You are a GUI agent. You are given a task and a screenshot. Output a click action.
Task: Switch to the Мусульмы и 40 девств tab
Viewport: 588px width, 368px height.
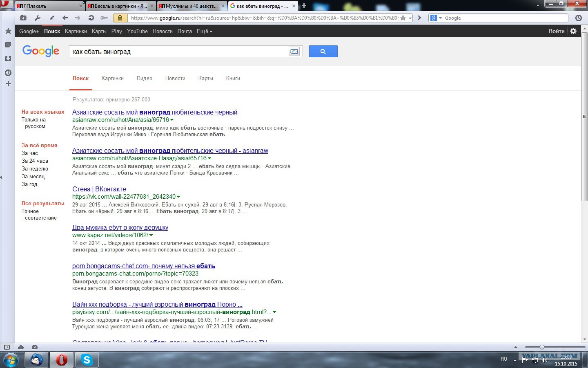(x=192, y=6)
